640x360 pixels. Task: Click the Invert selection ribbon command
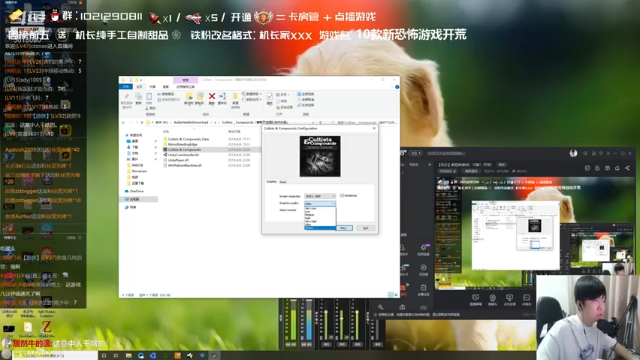[x=306, y=105]
